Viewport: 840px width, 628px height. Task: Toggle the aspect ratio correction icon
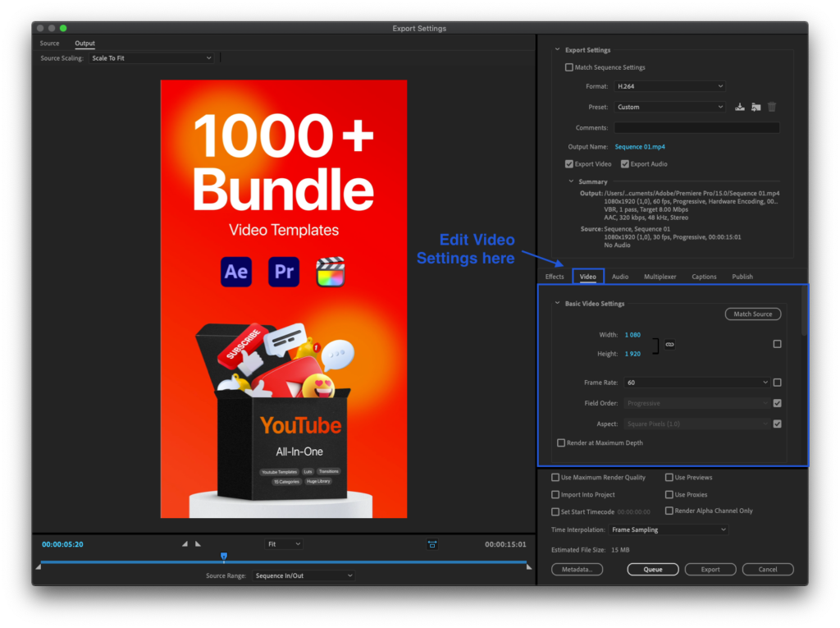coord(432,544)
